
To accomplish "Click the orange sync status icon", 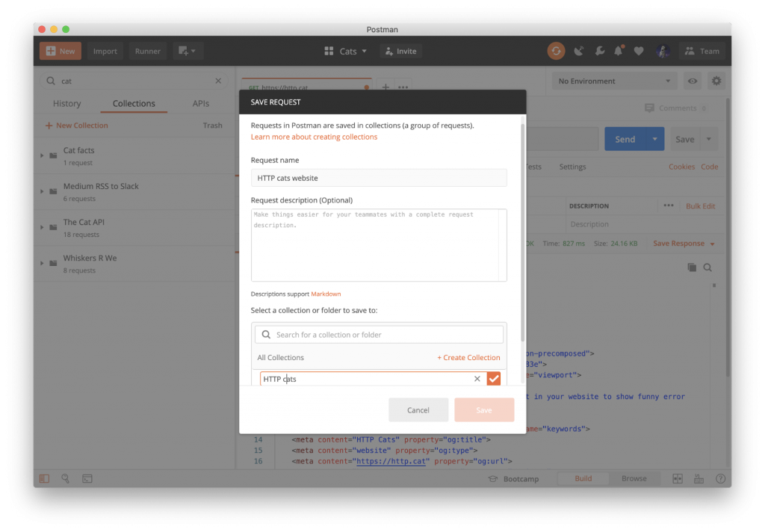I will (556, 51).
